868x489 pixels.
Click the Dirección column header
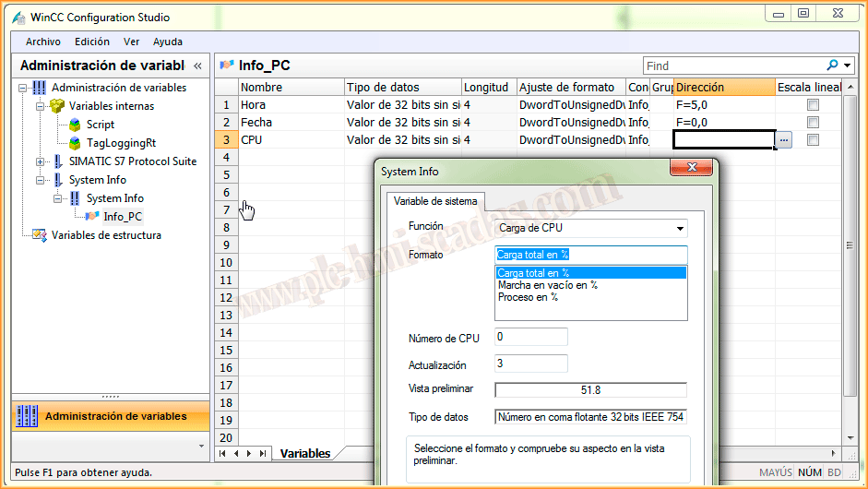(724, 88)
